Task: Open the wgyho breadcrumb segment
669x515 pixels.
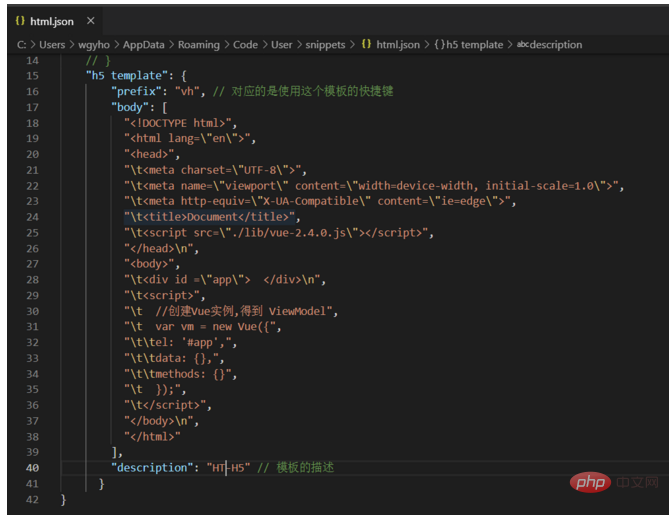Action: 94,45
